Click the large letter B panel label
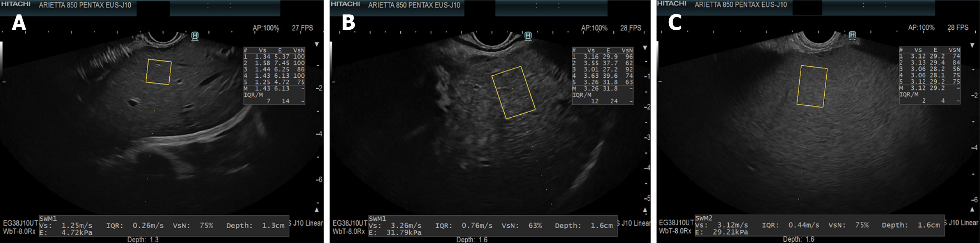Screen dimensions: 980x243 348,23
